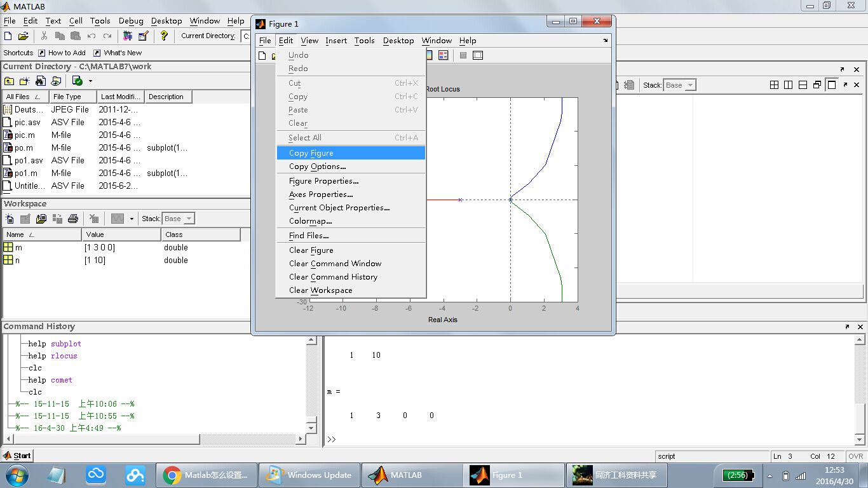Select Clear Command Window menu entry

[x=351, y=264]
